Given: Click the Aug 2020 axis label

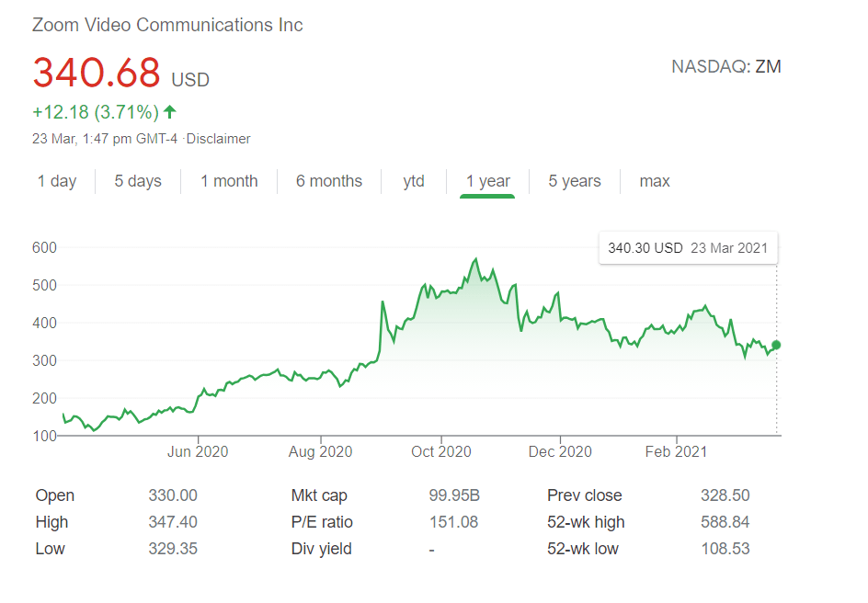Looking at the screenshot, I should [x=322, y=451].
